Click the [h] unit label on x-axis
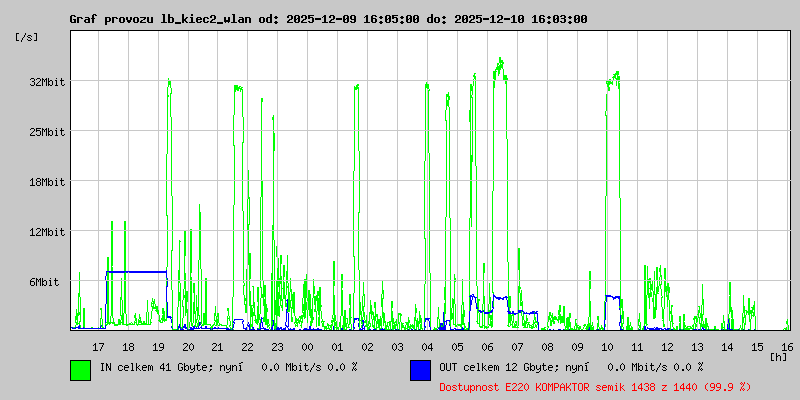 pos(778,356)
